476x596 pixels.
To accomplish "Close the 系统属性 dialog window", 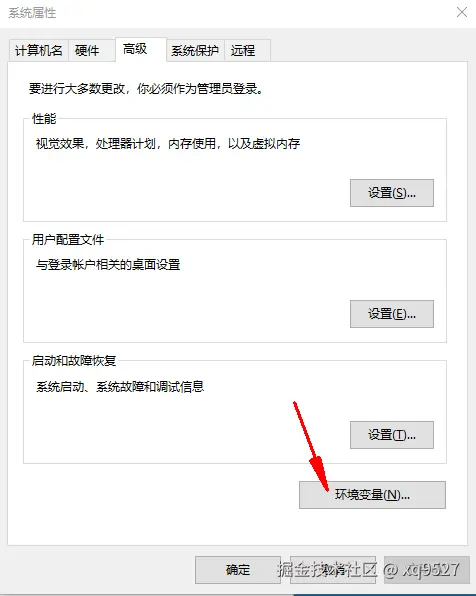I will pyautogui.click(x=462, y=12).
